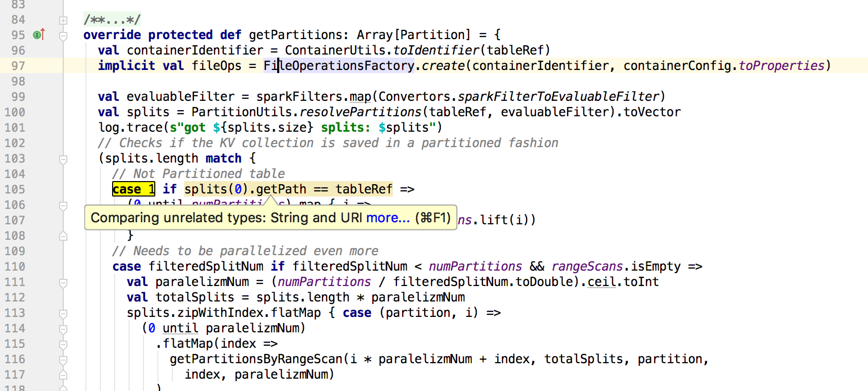Click 'log.trace' on line 101
The height and width of the screenshot is (391, 868).
[131, 128]
